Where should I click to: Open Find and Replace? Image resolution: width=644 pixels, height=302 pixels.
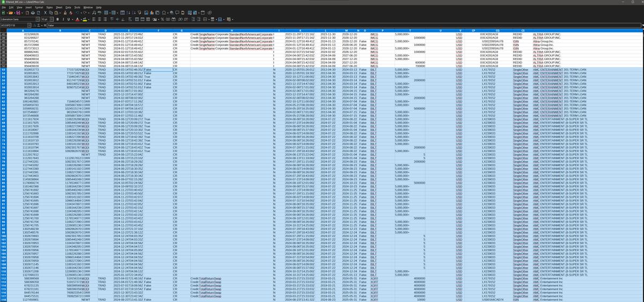pyautogui.click(x=94, y=13)
